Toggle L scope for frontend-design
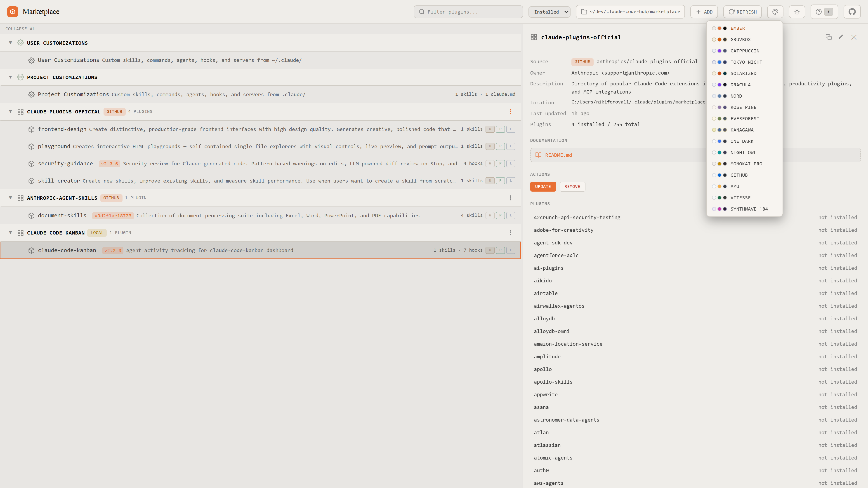Image resolution: width=868 pixels, height=488 pixels. click(511, 129)
